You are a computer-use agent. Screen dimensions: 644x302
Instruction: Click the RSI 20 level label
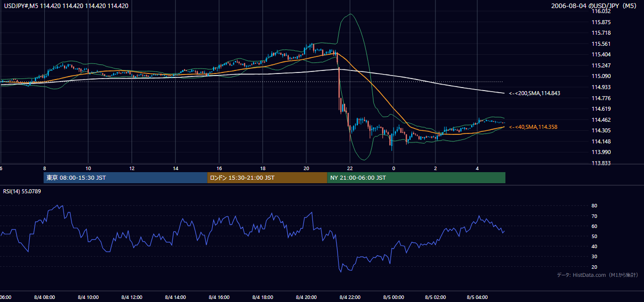click(594, 267)
